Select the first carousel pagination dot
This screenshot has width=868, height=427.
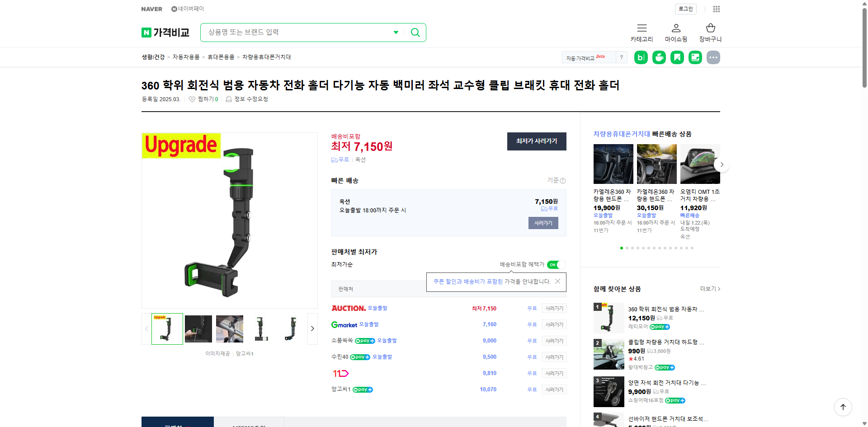621,248
